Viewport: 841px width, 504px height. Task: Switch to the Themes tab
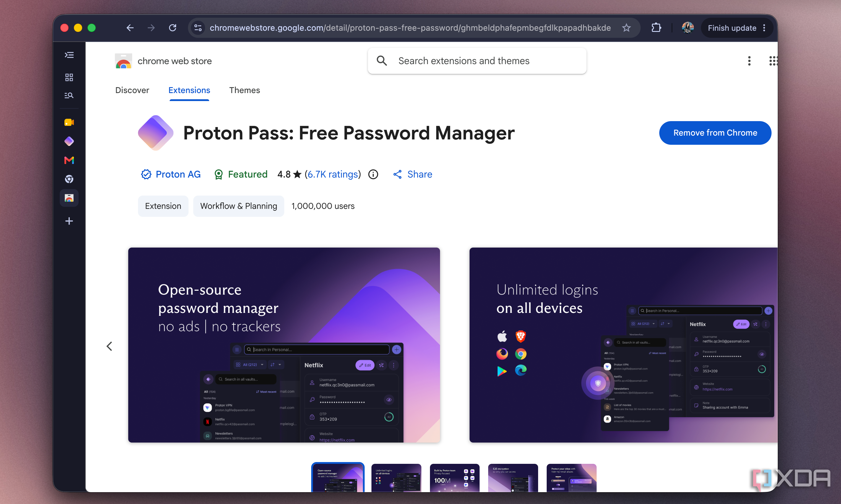click(245, 90)
